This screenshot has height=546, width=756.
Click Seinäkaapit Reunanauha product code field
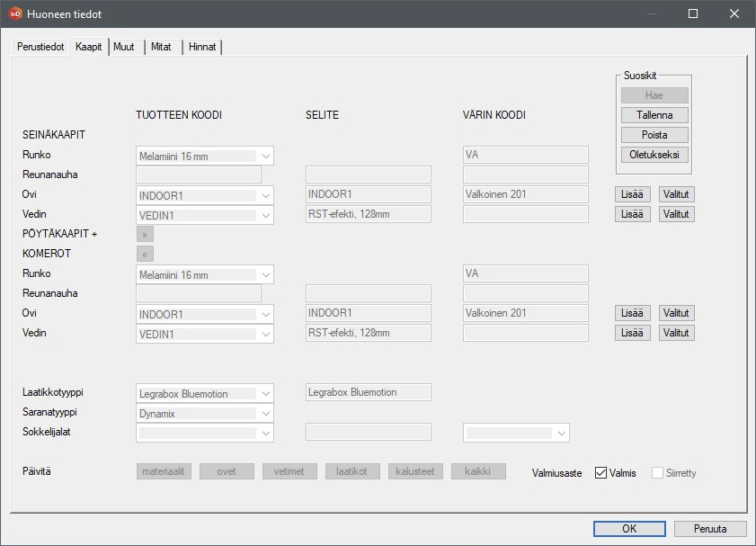[x=199, y=175]
